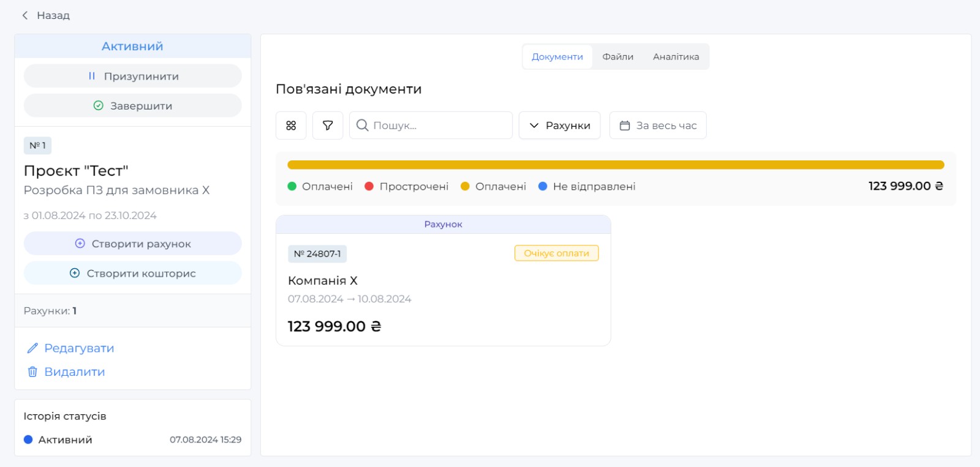
Task: Click the pause icon in Призупинити
Action: tap(92, 77)
